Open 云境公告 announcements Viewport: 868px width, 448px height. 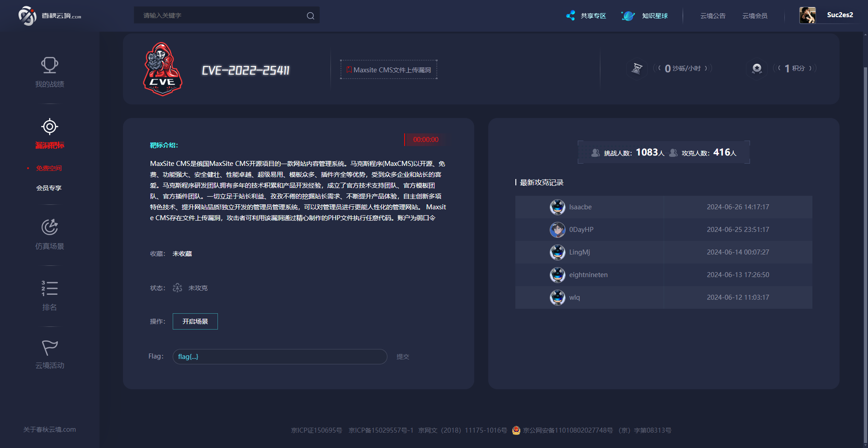(x=713, y=16)
